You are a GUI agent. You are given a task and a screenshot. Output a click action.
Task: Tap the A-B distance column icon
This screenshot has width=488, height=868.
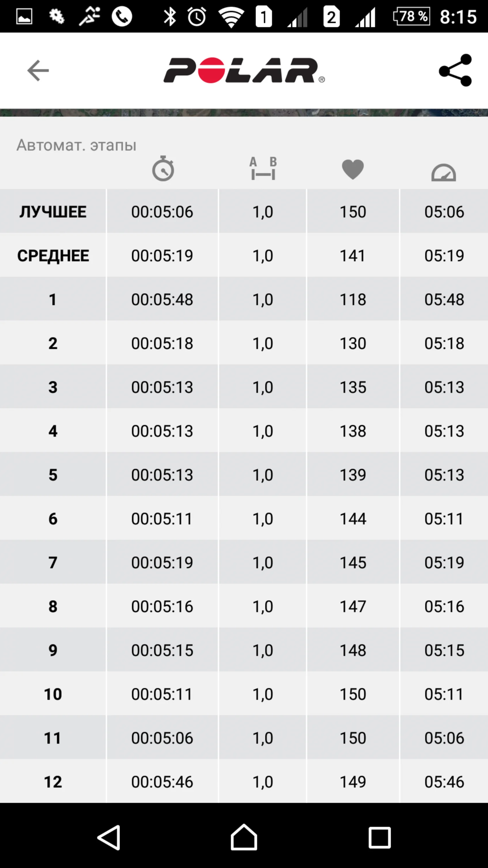pos(263,168)
